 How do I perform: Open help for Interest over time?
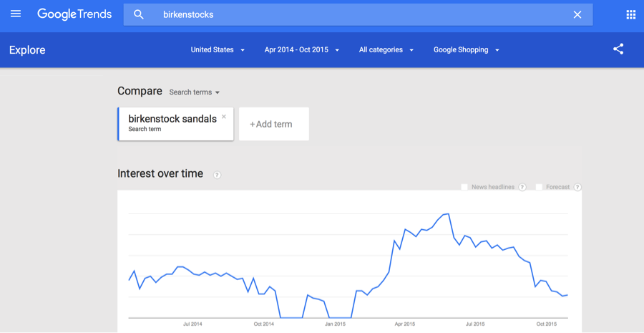click(x=218, y=175)
